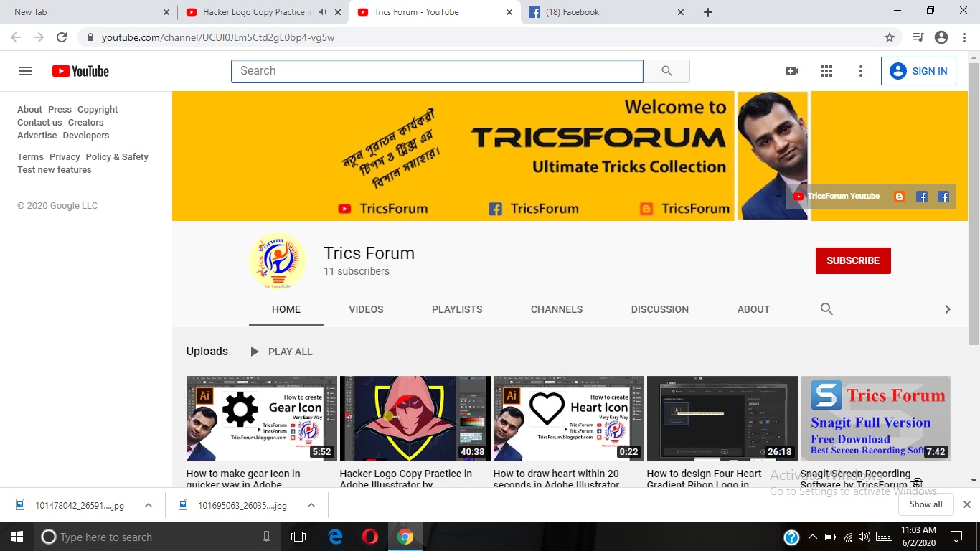Image resolution: width=980 pixels, height=551 pixels.
Task: Click the SIGN IN button
Action: [918, 71]
